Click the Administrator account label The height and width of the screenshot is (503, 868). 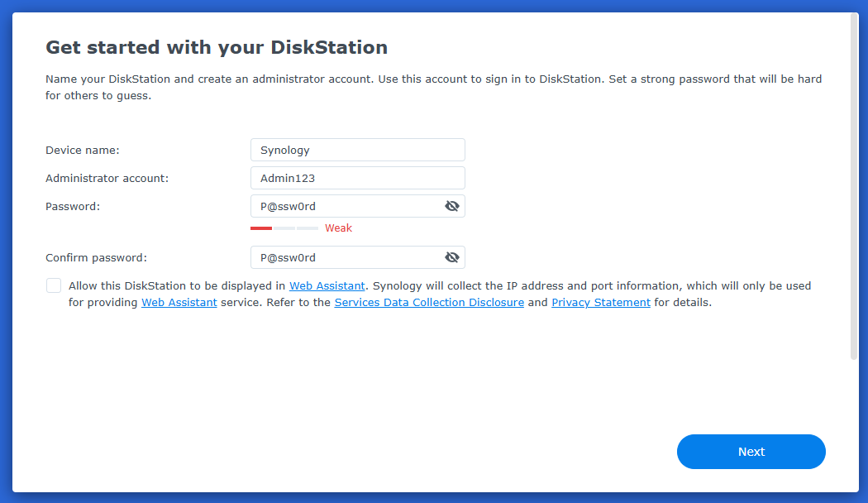(x=107, y=178)
